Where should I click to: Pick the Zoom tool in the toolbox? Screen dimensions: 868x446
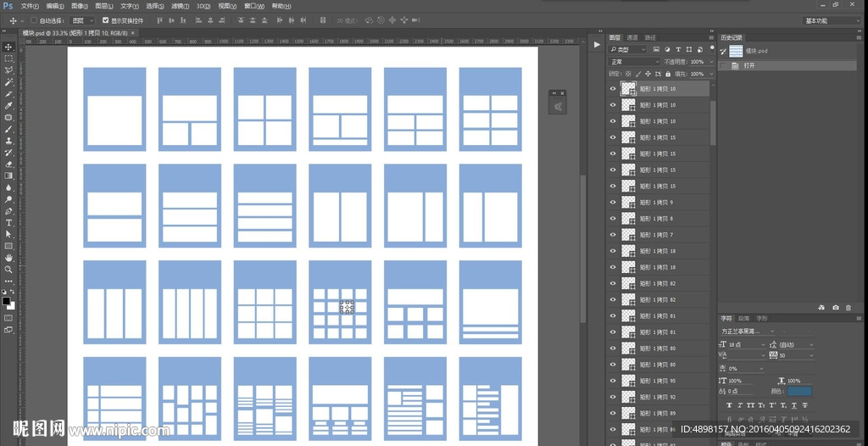click(8, 269)
